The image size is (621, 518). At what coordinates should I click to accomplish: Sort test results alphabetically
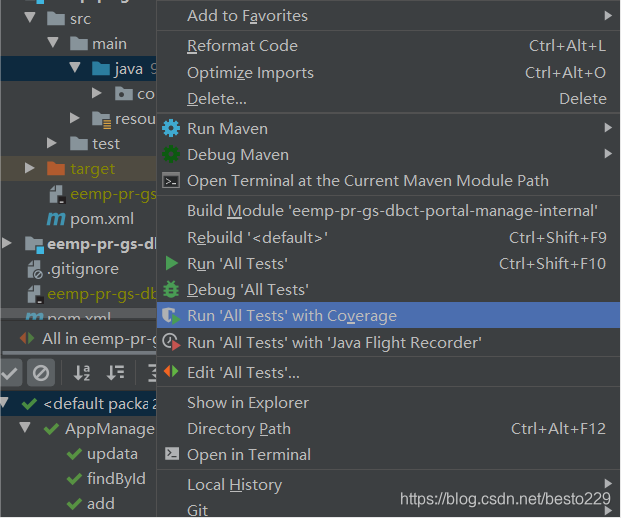click(x=82, y=372)
